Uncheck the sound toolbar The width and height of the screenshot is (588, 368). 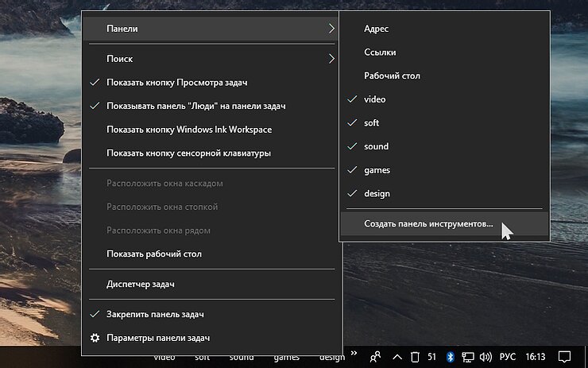click(445, 146)
